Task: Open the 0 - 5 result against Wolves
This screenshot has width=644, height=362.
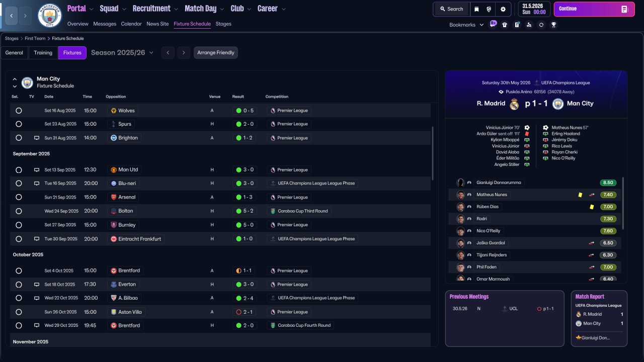Action: coord(245,111)
